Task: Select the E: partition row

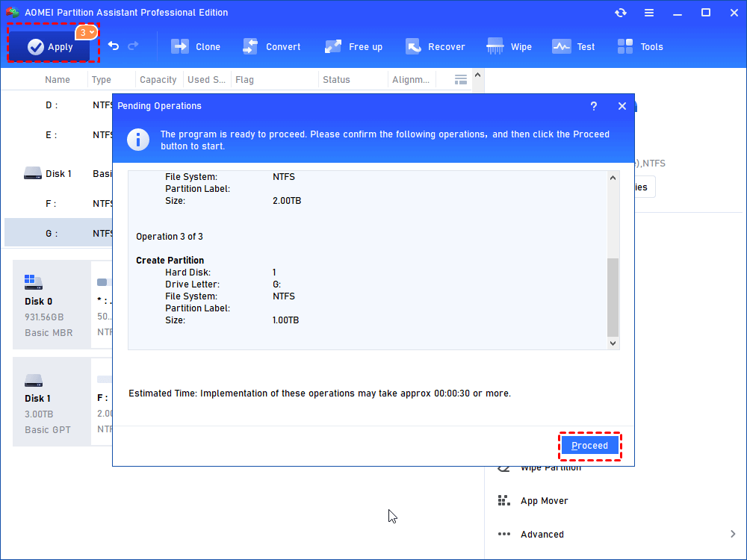Action: tap(58, 135)
